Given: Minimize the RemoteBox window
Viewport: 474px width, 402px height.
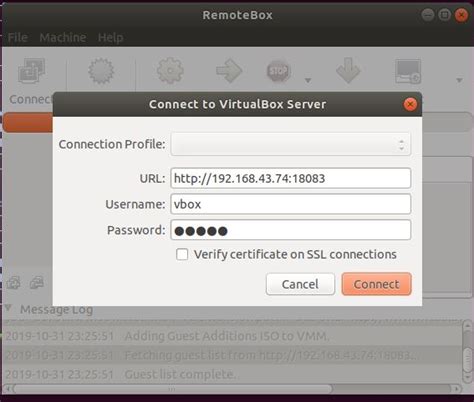Looking at the screenshot, I should pos(428,15).
